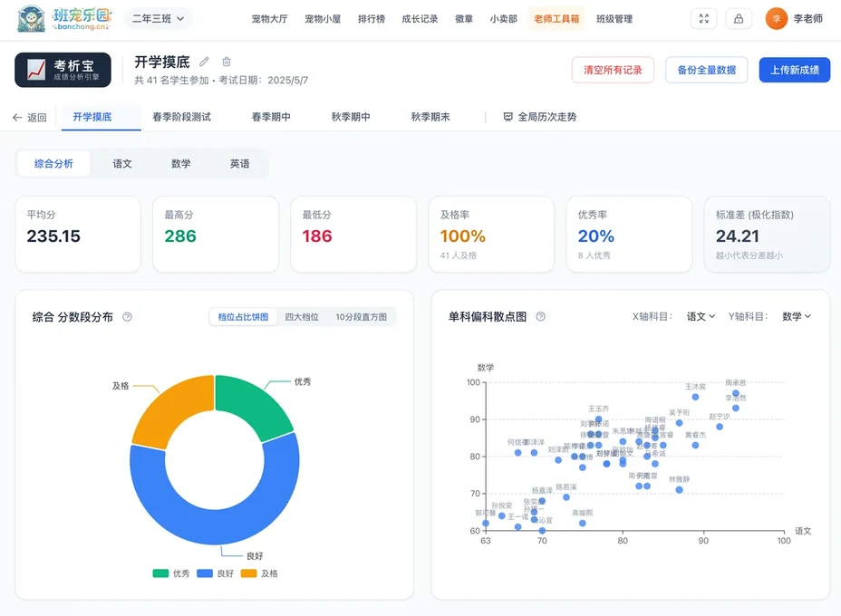
Task: Open 排行榜 menu item
Action: pyautogui.click(x=372, y=19)
